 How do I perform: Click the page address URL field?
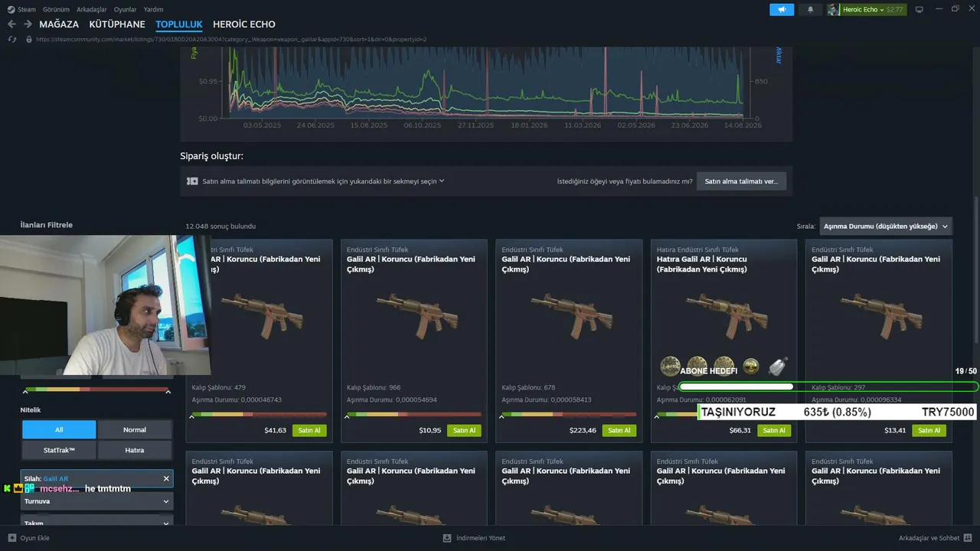231,39
